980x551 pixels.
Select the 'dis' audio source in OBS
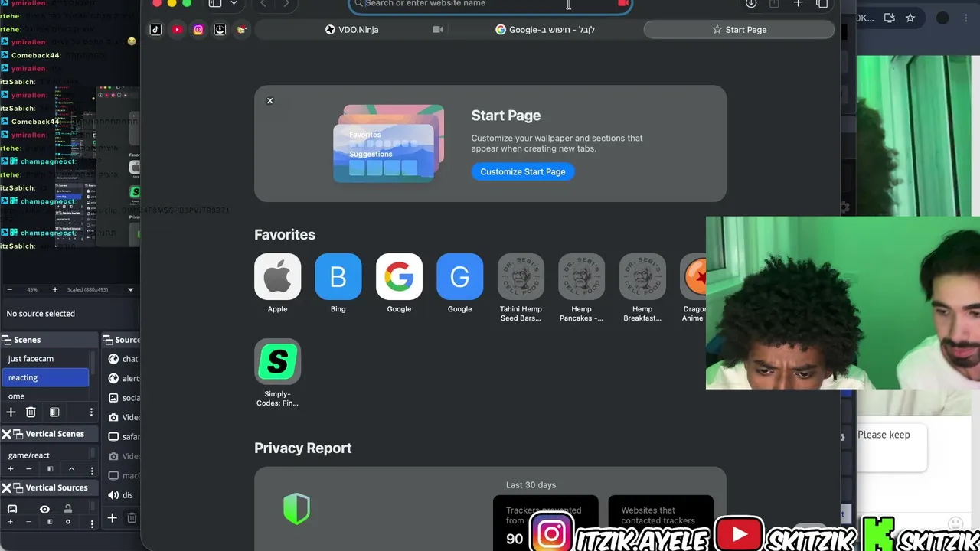[122, 495]
